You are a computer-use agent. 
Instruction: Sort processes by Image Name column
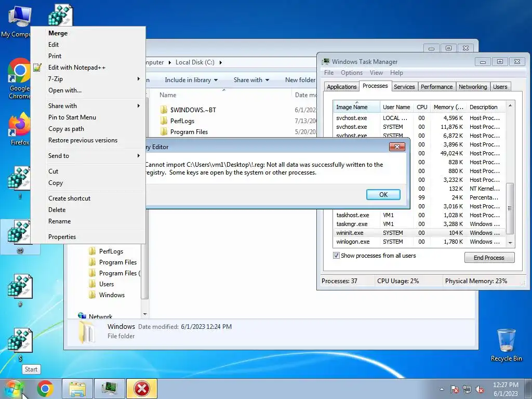pos(356,107)
